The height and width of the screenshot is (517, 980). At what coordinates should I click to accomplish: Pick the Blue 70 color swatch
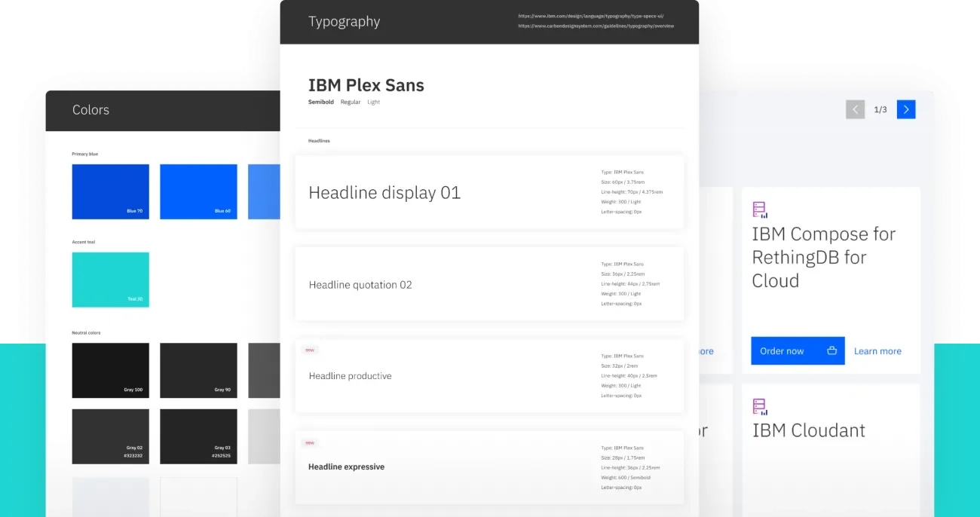[x=111, y=192]
